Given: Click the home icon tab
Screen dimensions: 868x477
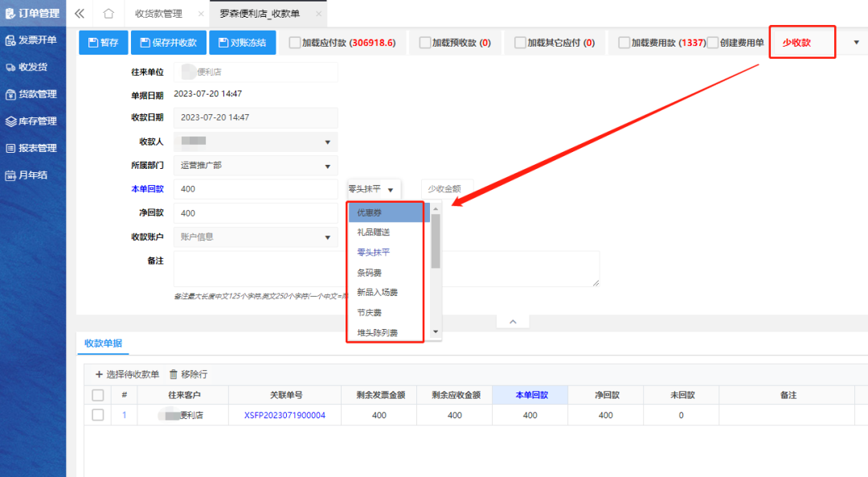Looking at the screenshot, I should [108, 14].
